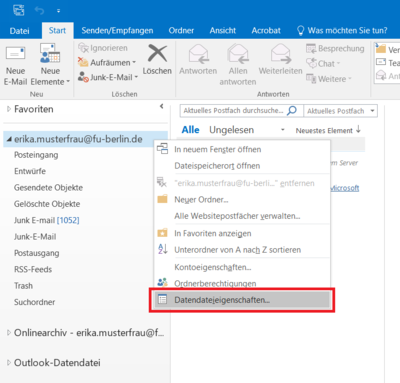
Task: Open the filter dropdown arrow beside Ungelesen
Action: click(283, 130)
